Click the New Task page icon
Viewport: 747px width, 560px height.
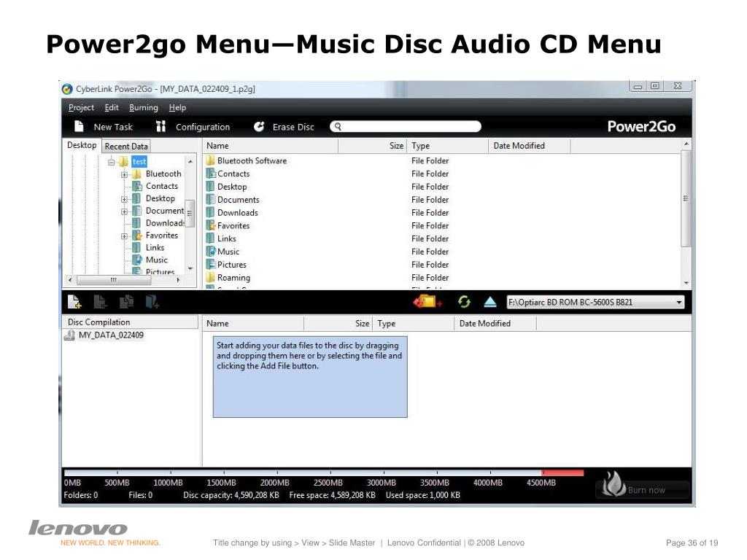[x=79, y=126]
